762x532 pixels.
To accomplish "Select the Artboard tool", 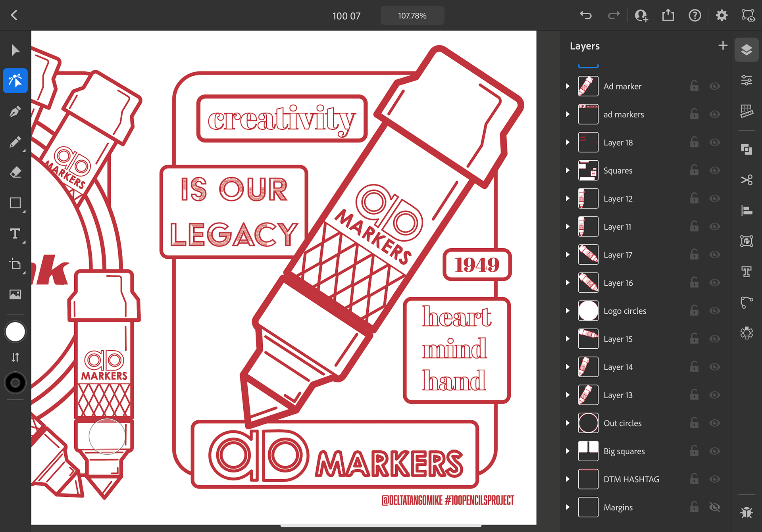I will (15, 264).
